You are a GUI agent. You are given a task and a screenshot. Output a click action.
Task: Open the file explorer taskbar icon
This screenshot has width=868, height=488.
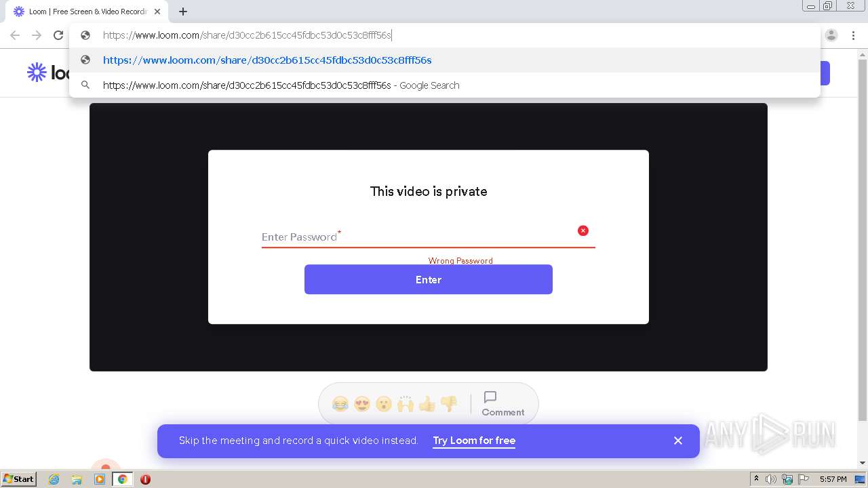pos(77,479)
